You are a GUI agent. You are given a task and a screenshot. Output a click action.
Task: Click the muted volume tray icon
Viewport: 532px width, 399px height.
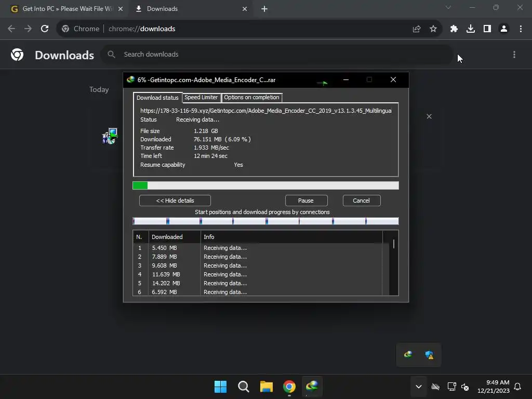coord(465,387)
